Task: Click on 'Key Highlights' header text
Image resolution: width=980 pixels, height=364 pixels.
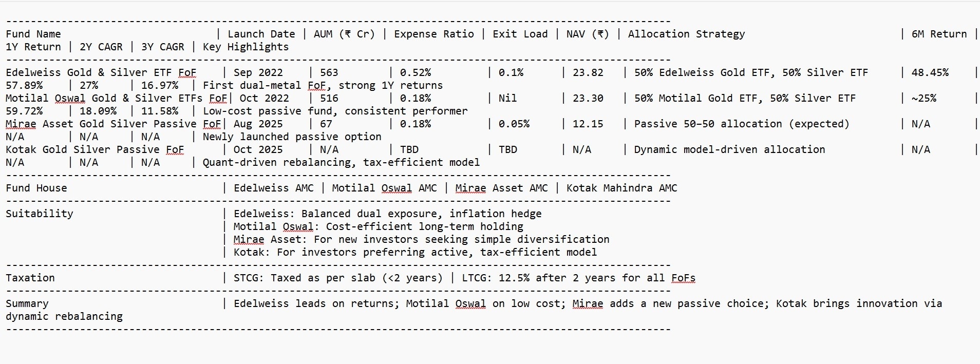Action: coord(246,47)
